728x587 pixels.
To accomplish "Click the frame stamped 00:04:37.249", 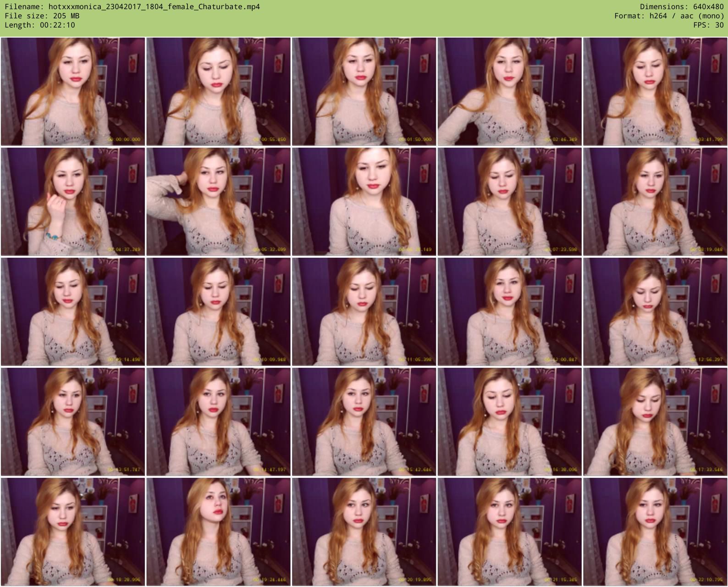I will [x=73, y=201].
